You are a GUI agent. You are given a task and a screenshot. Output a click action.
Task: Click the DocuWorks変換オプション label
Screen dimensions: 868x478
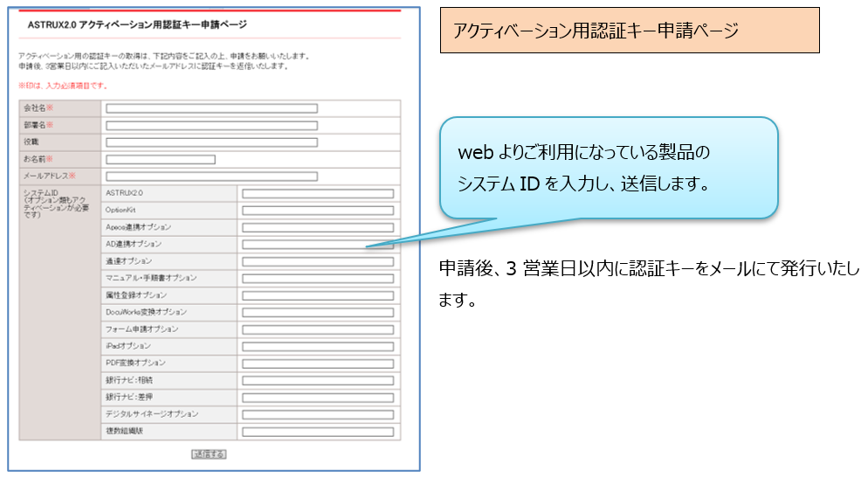coord(146,312)
